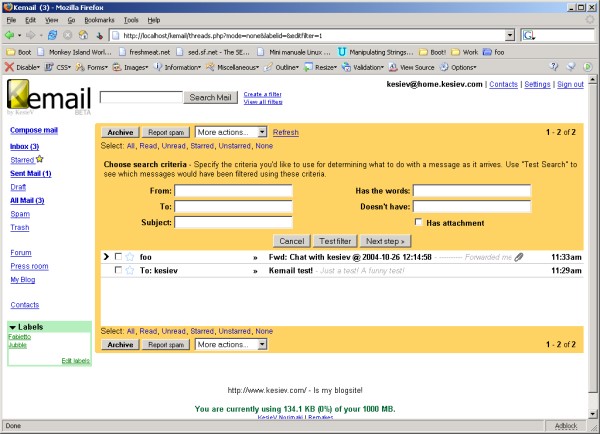This screenshot has width=600, height=434.
Task: Star the message from foo
Action: click(130, 257)
